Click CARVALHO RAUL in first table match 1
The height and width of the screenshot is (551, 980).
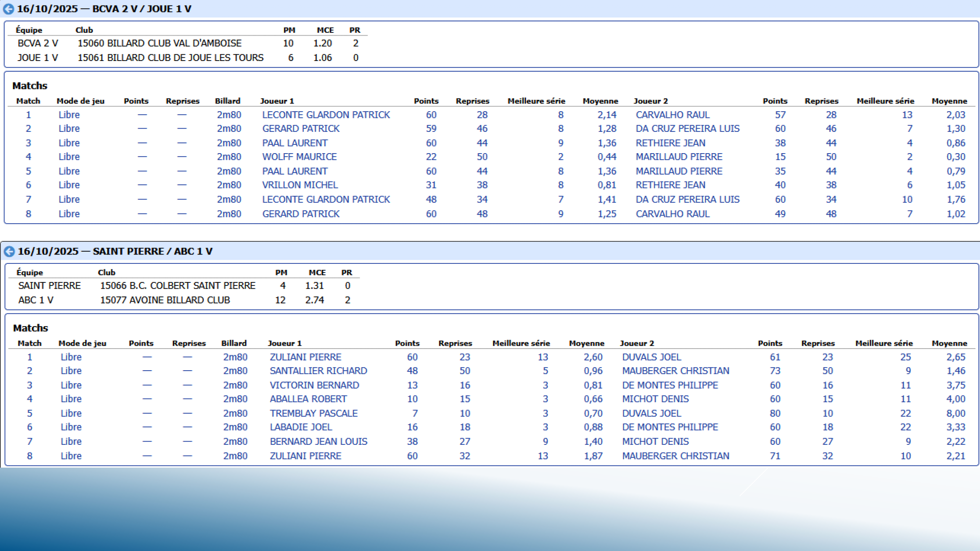coord(672,115)
